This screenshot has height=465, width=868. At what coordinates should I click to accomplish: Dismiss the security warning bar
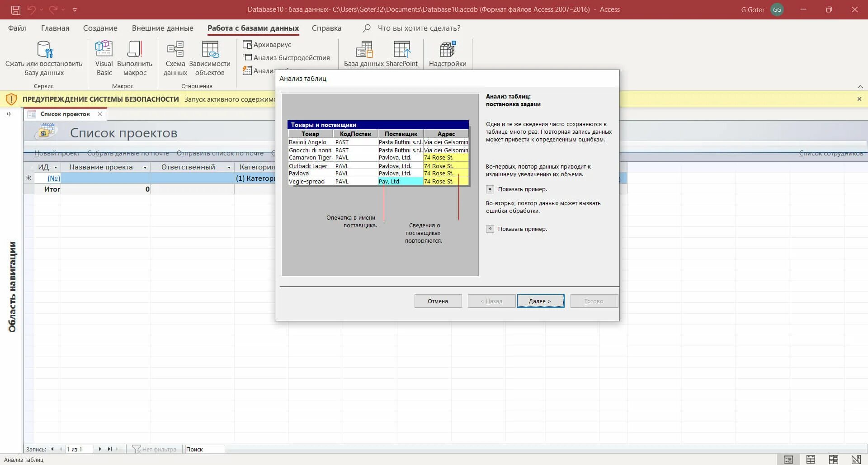tap(859, 99)
